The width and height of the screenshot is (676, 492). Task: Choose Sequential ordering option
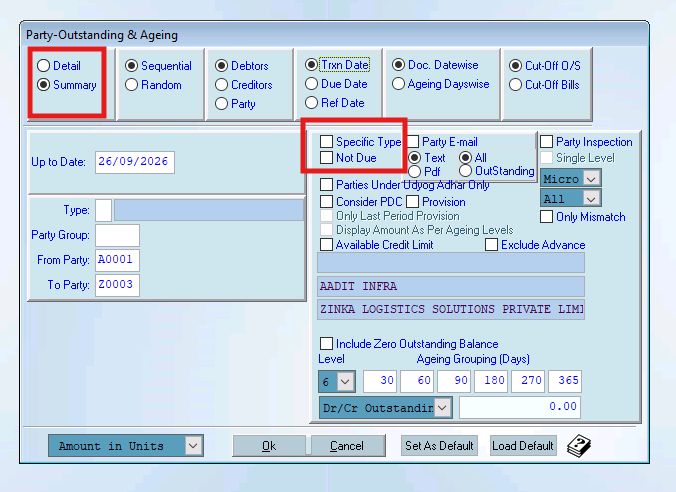[x=131, y=66]
